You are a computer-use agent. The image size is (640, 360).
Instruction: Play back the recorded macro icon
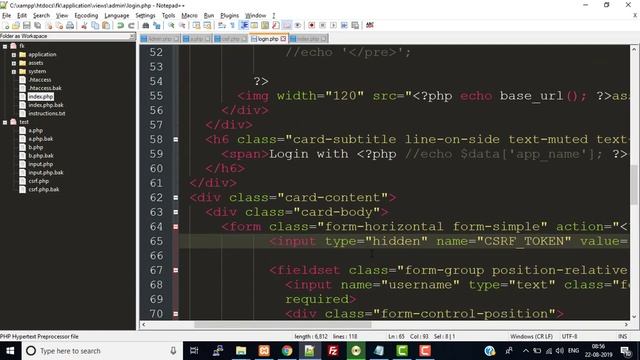[x=333, y=25]
